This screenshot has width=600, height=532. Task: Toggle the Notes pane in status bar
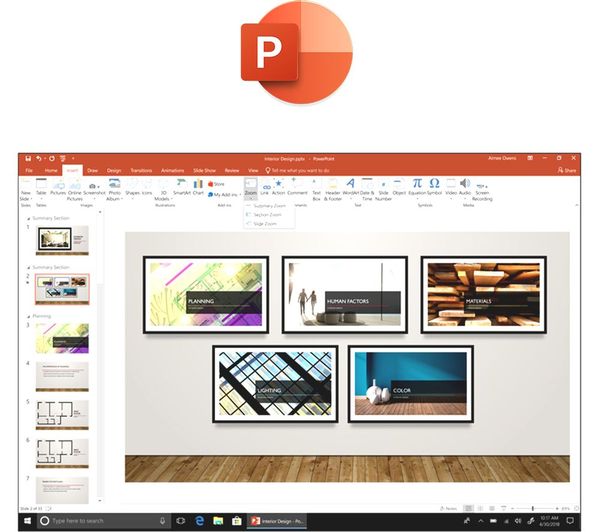click(x=448, y=508)
